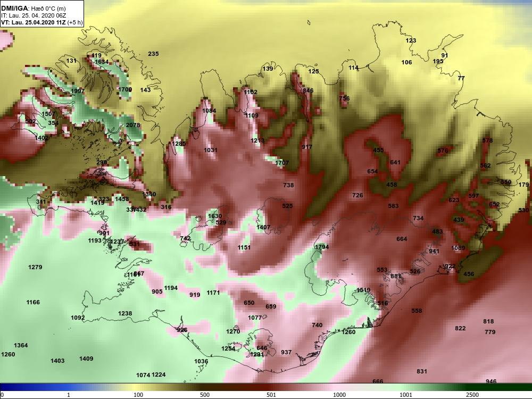Click the value 1634 in the Westfjords

[102, 62]
